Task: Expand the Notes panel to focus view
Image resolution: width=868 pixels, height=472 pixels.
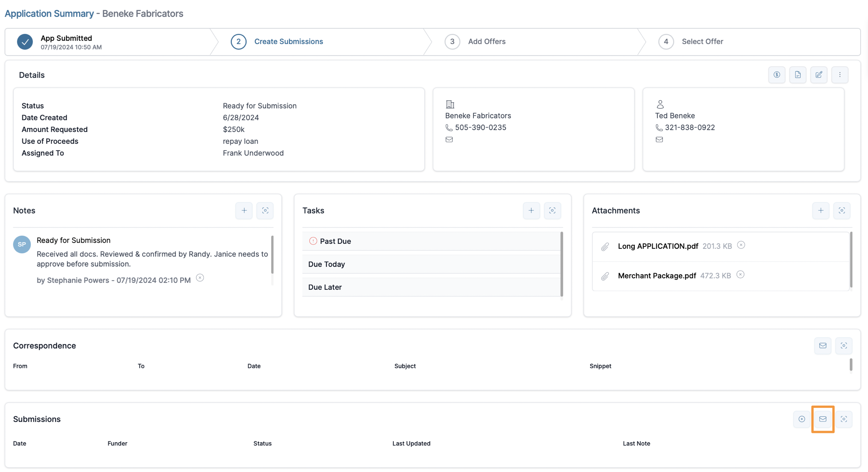Action: click(x=265, y=211)
